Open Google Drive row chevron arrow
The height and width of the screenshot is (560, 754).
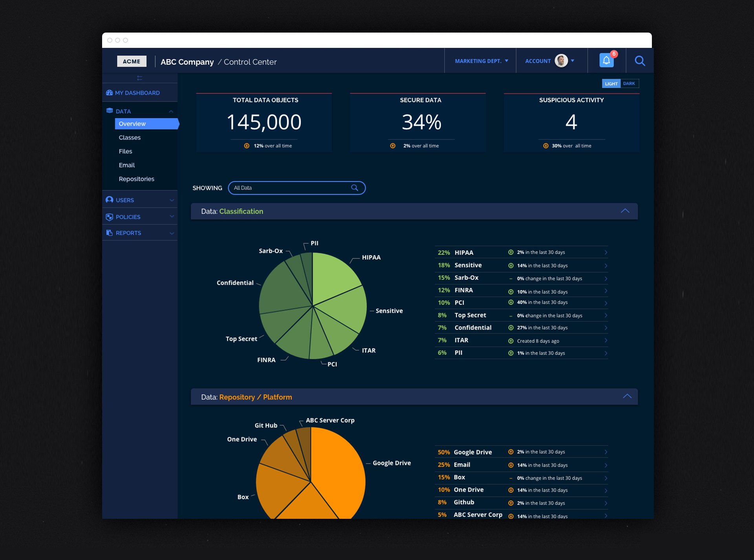point(606,452)
